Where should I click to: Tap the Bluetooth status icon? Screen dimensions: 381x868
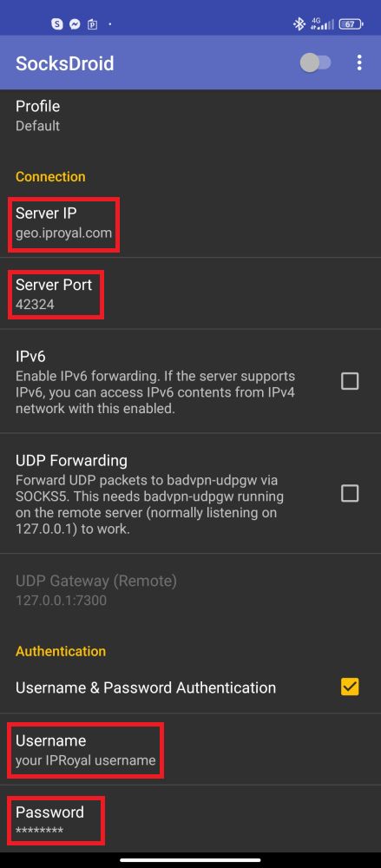pos(299,23)
